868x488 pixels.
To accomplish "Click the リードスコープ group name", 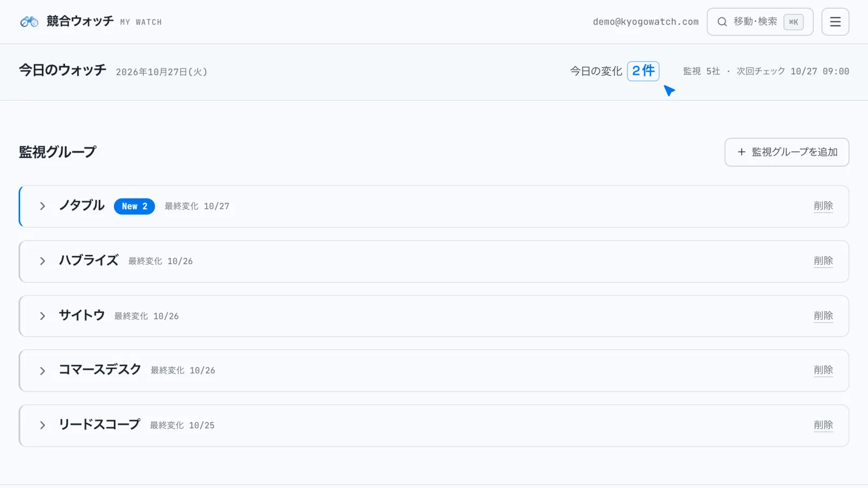I will point(99,425).
